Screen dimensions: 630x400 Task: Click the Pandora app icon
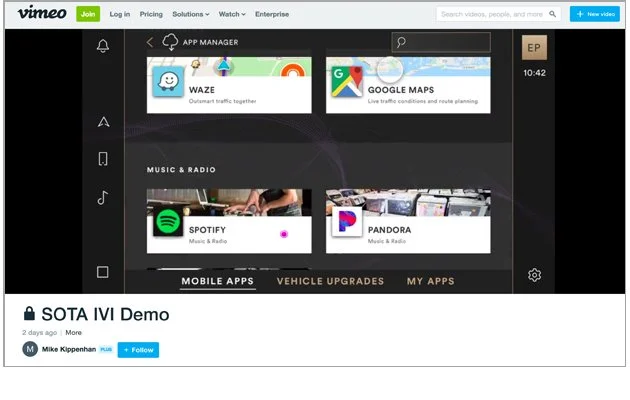pyautogui.click(x=347, y=221)
